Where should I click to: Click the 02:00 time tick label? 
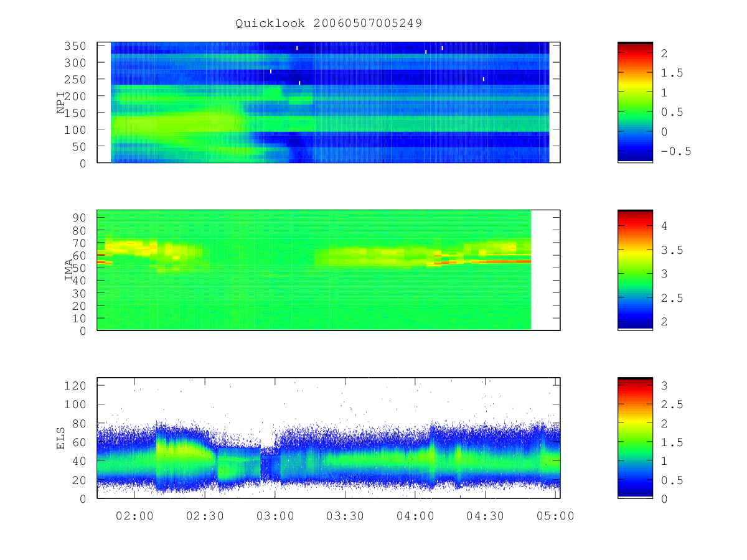(135, 516)
